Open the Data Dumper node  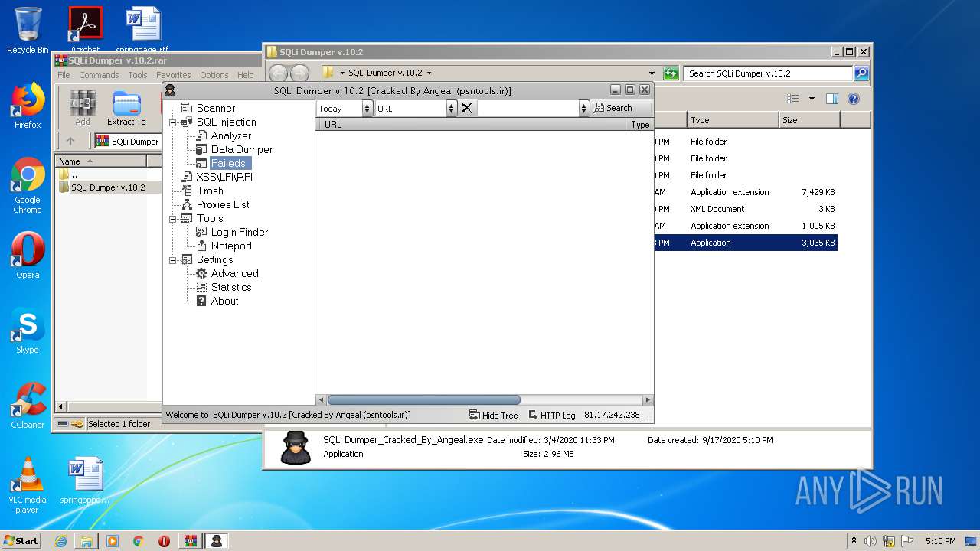pyautogui.click(x=242, y=149)
